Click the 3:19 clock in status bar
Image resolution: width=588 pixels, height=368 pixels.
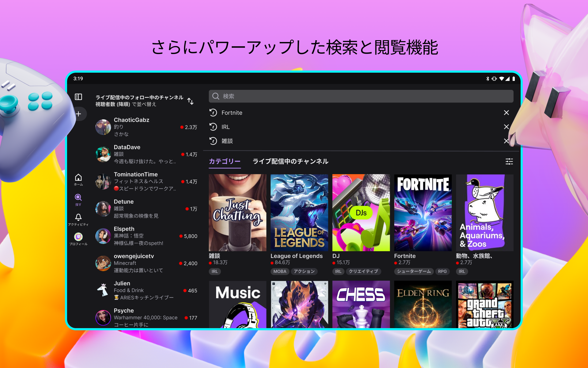tap(78, 79)
